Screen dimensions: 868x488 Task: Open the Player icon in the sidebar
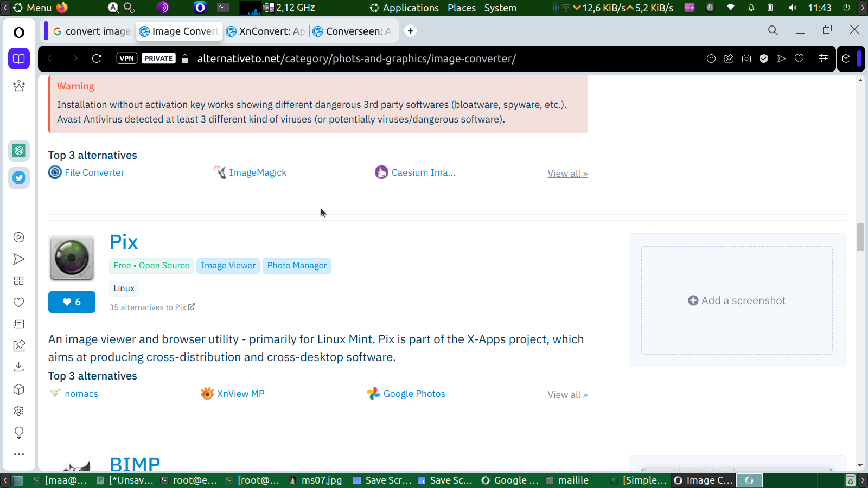coord(19,237)
